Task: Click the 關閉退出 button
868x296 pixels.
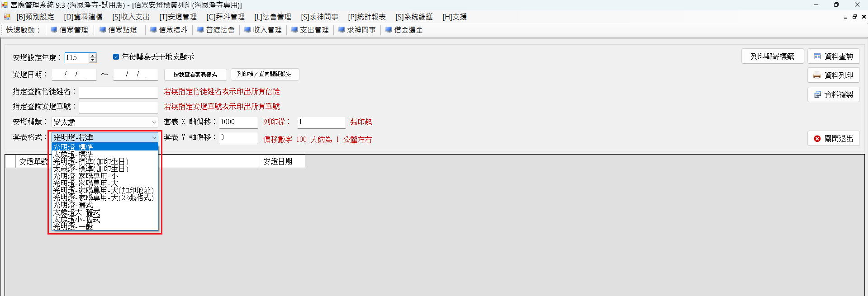Action: (833, 139)
